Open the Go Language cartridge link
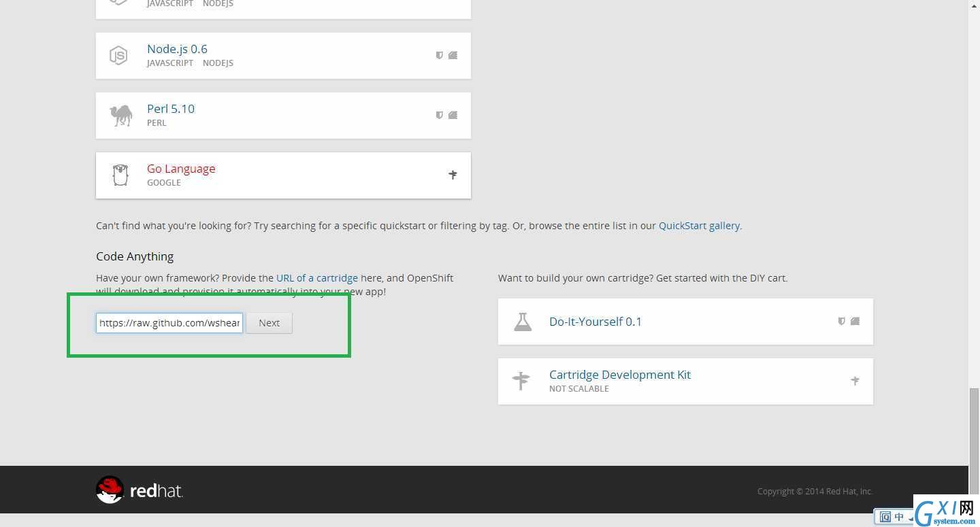This screenshot has width=980, height=527. (x=181, y=169)
